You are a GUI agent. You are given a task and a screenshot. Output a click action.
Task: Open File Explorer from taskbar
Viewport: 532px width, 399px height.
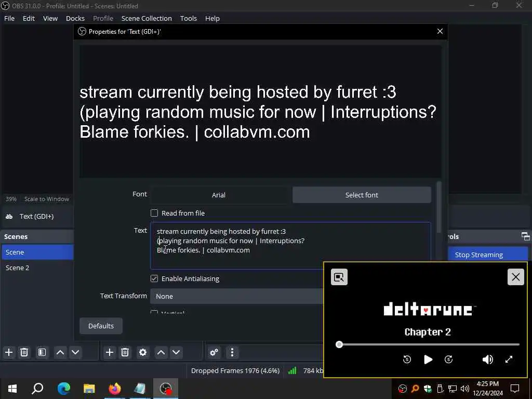click(x=89, y=388)
